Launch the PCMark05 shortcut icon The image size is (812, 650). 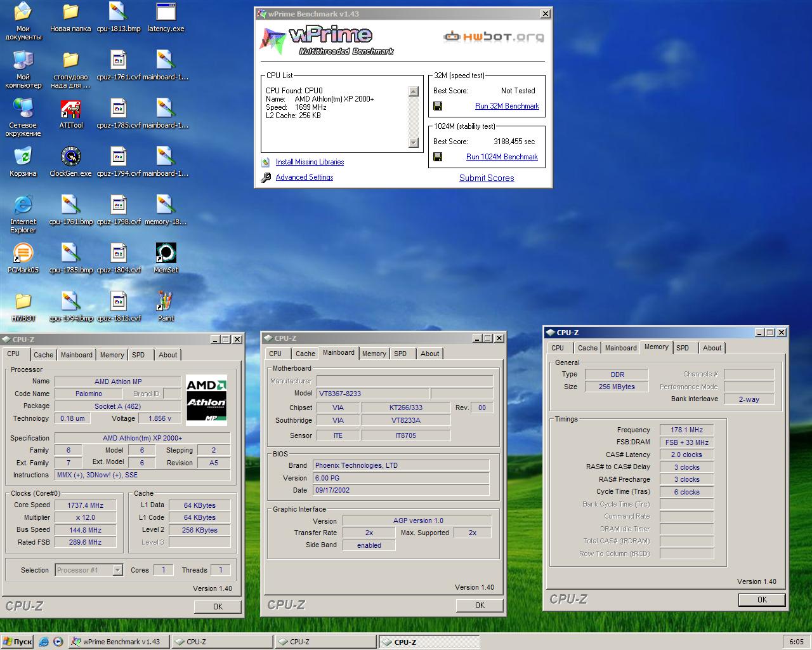pos(23,254)
